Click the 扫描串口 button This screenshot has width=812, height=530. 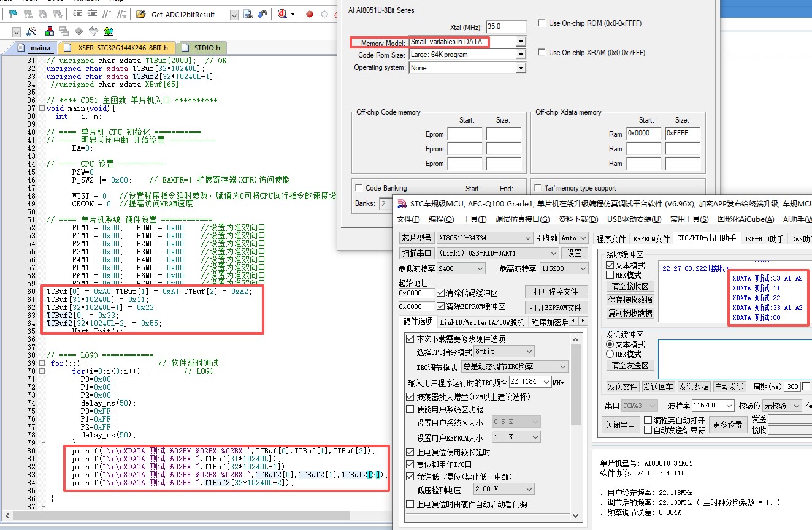tap(416, 253)
